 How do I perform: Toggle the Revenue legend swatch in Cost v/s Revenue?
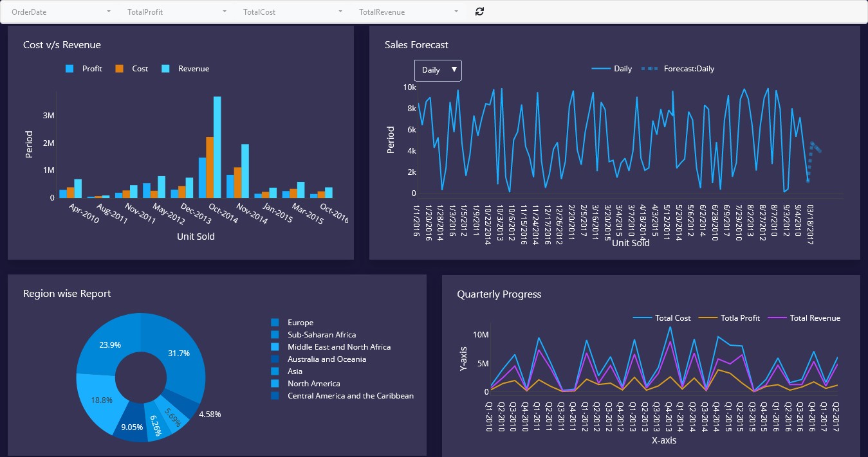click(x=165, y=69)
